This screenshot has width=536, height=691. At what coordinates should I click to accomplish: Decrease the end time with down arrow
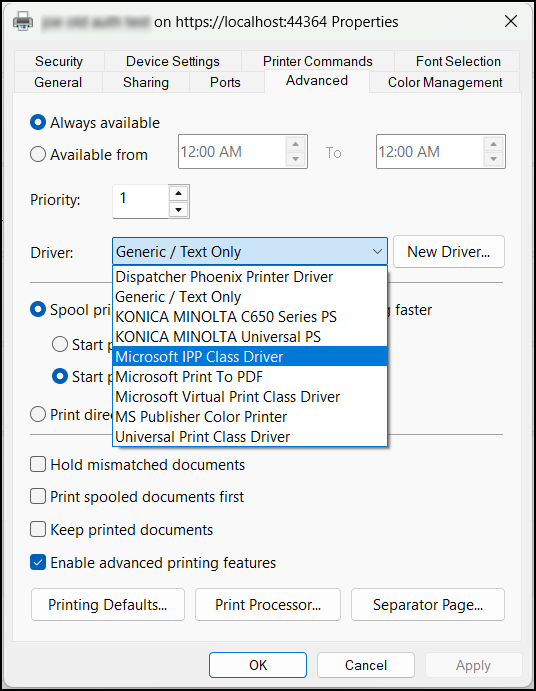(x=494, y=159)
